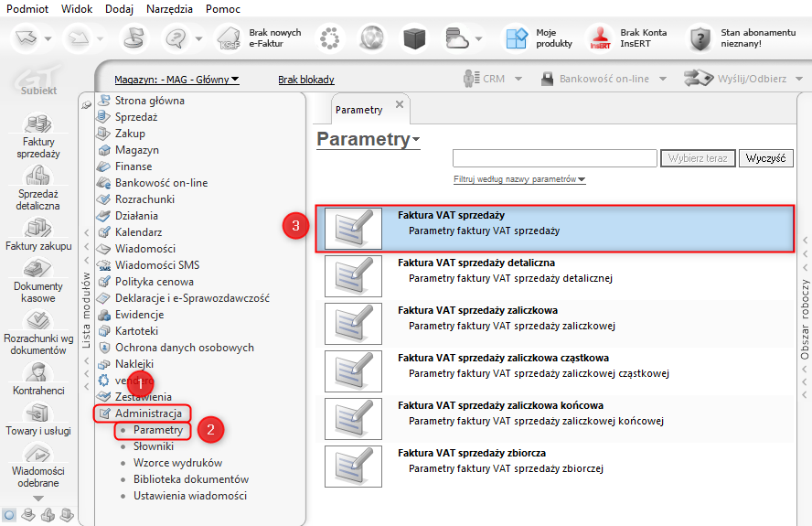Open Kontrahenci shortcut
This screenshot has width=812, height=526.
click(38, 379)
